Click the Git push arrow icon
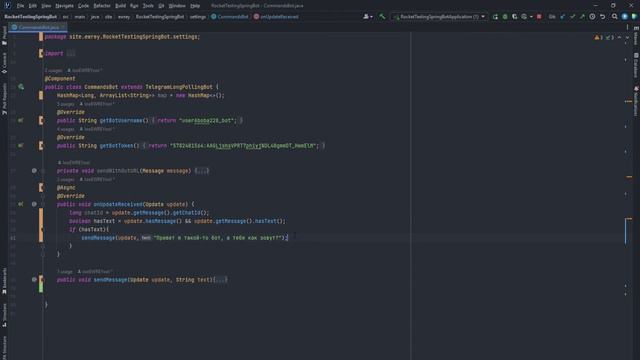 (582, 17)
